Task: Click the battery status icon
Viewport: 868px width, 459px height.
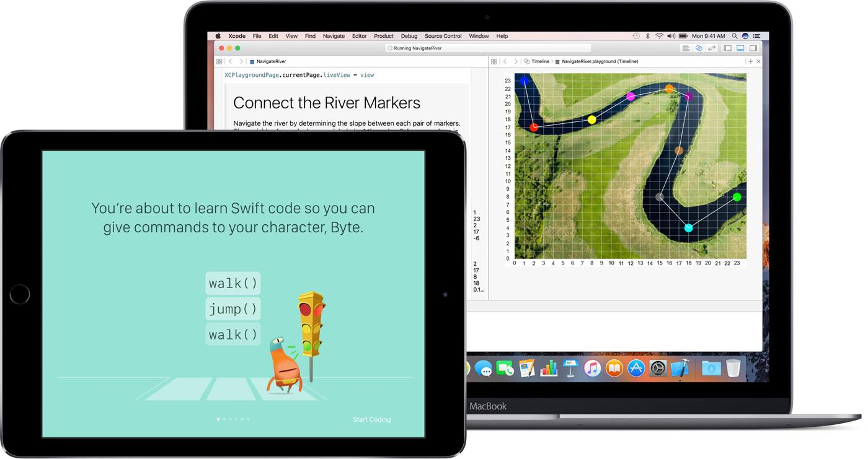Action: click(683, 36)
